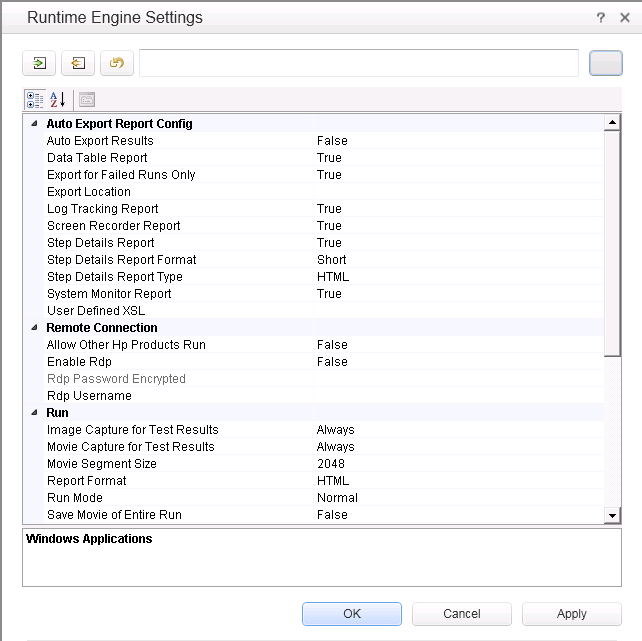
Task: Collapse the Auto Export Report Config section
Action: (34, 124)
